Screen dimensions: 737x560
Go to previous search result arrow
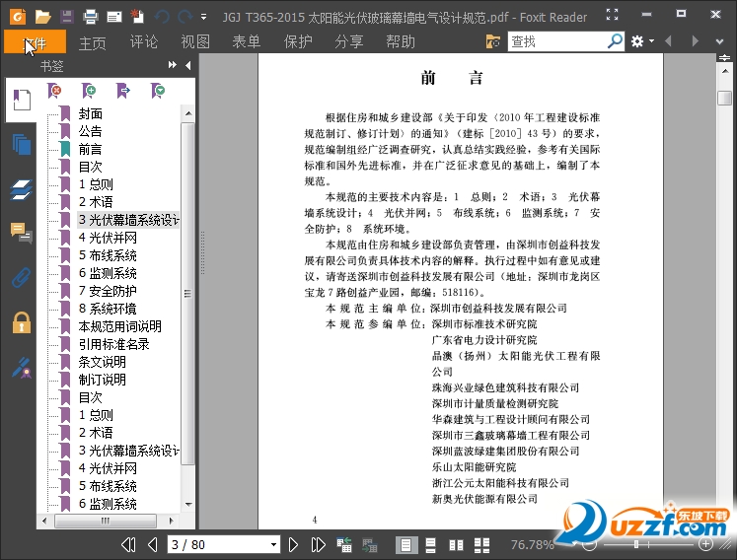point(668,41)
